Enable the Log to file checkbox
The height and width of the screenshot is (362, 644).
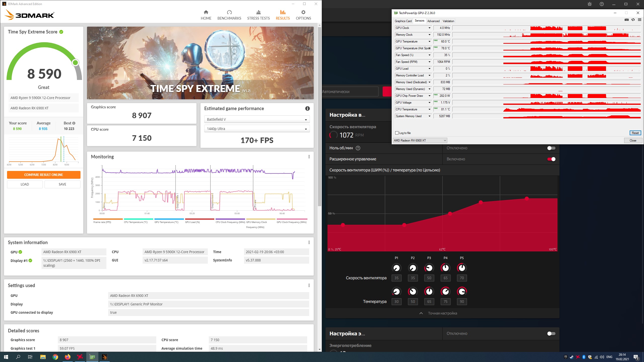point(397,133)
